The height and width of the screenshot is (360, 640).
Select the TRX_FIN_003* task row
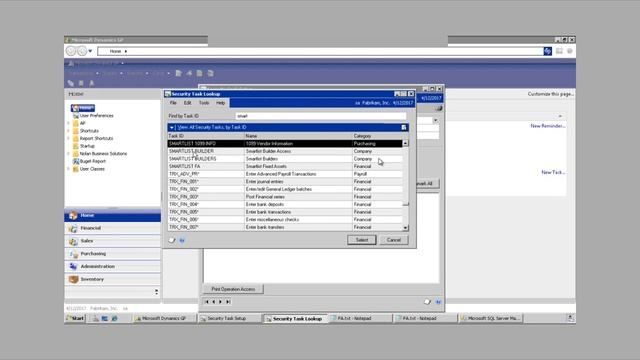coord(284,197)
